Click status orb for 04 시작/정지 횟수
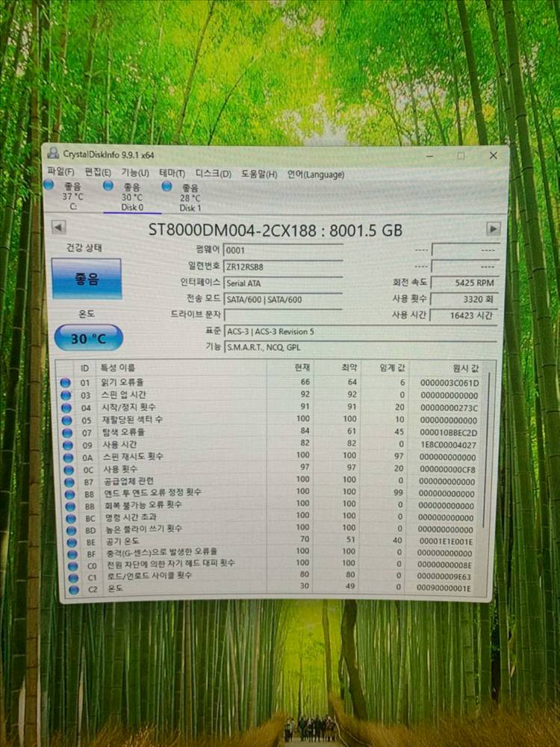560x747 pixels. pyautogui.click(x=66, y=408)
